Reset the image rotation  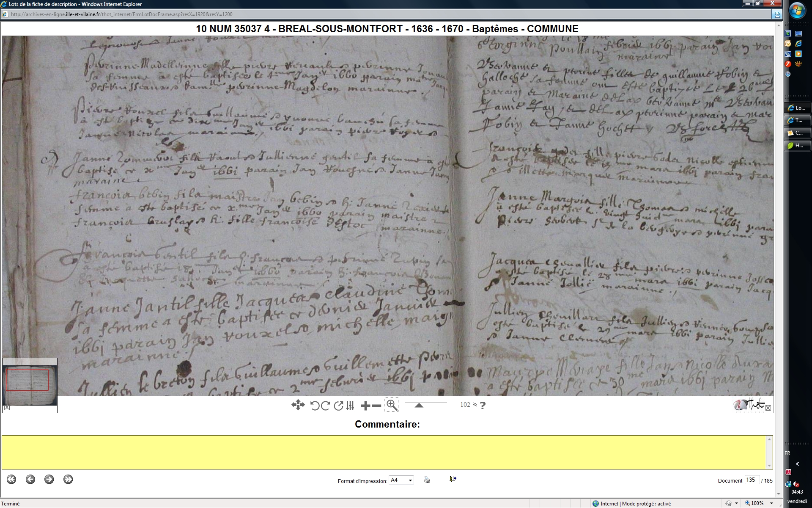[x=338, y=406]
